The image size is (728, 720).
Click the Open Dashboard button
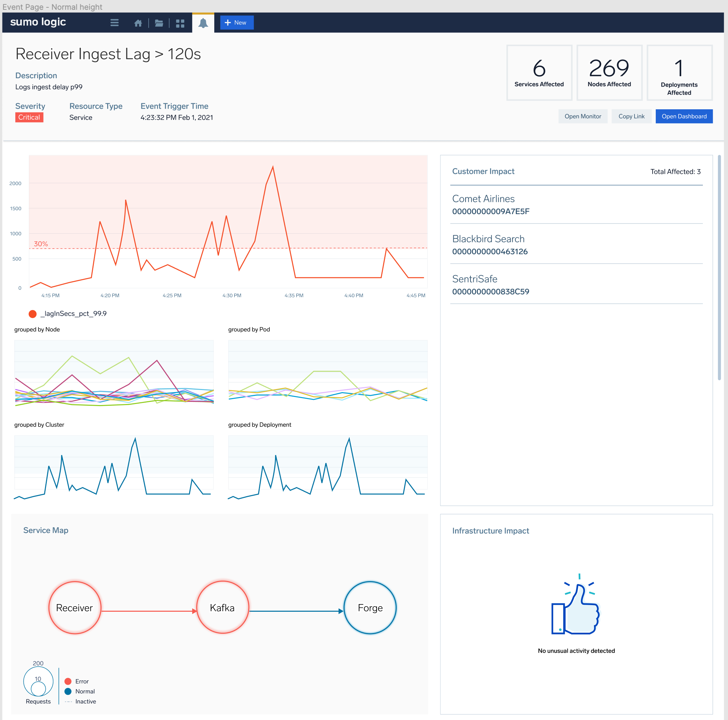tap(684, 116)
